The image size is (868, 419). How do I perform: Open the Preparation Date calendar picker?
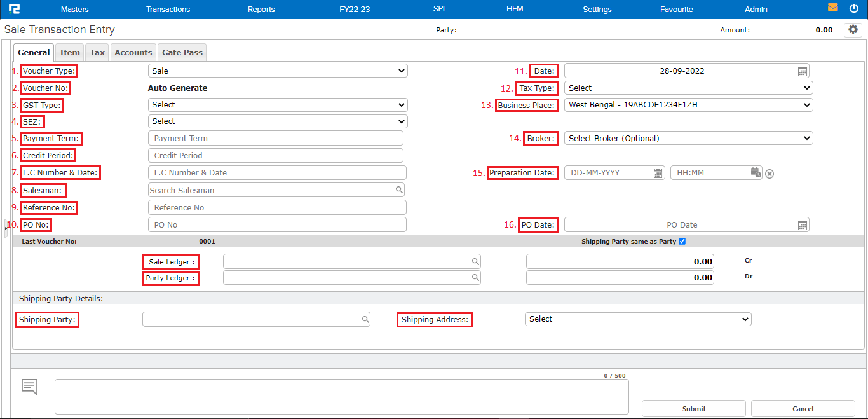(x=658, y=172)
